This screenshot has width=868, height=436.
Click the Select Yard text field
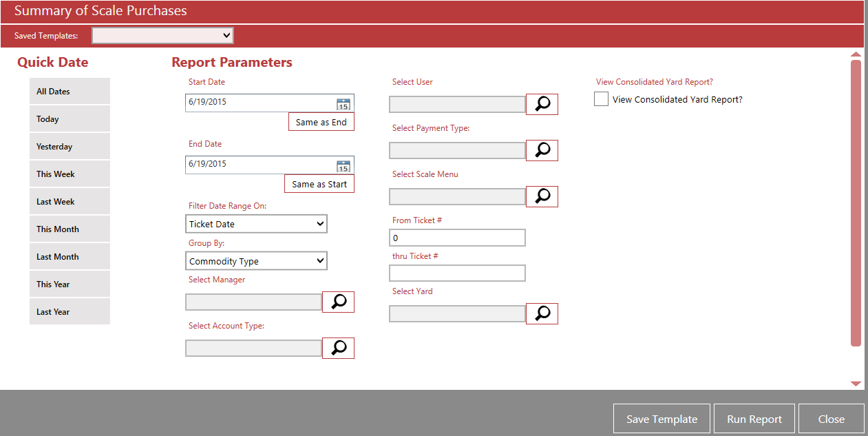[457, 313]
